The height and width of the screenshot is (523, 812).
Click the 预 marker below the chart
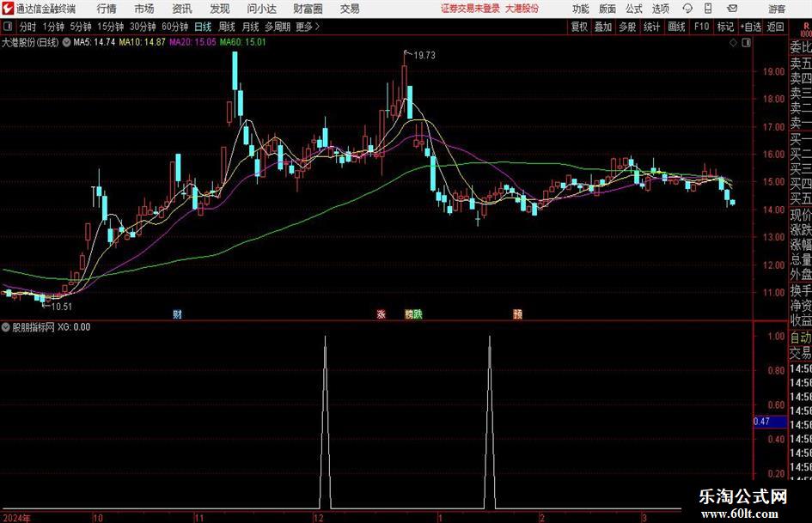pos(517,313)
